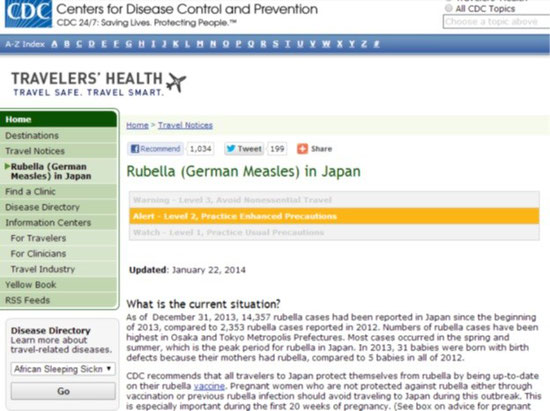Click letter S in the A-Z Index
Screen dimensions: 550x411
276,44
